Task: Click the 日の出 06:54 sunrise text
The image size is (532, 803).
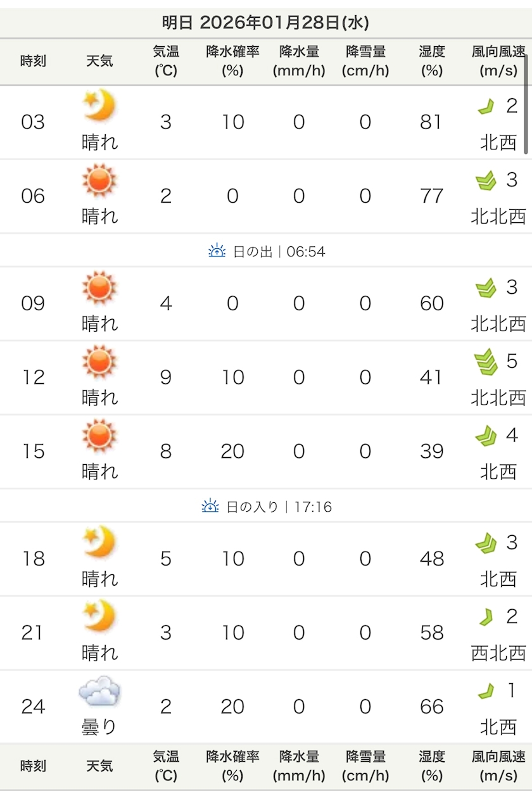Action: pos(279,251)
